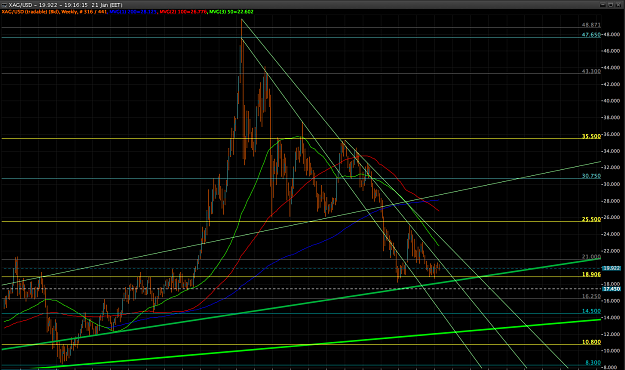Click the 12.000 tick on the price axis
625x370 pixels.
coord(612,334)
